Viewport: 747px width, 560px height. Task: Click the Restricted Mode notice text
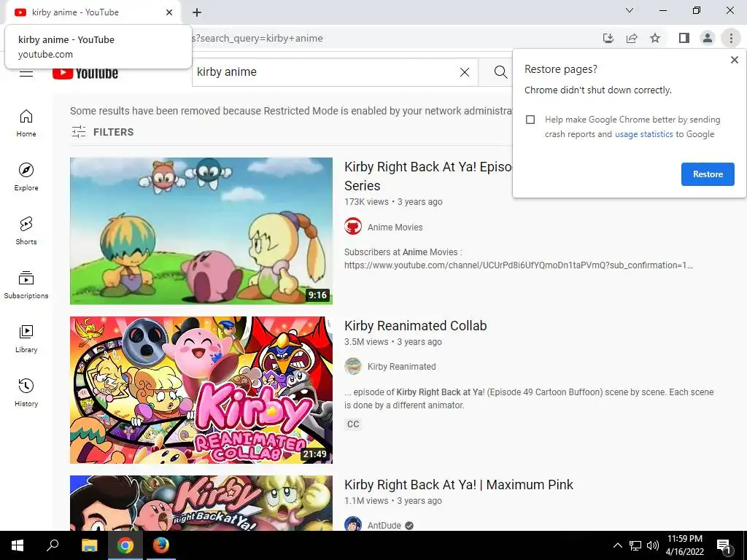[x=291, y=111]
